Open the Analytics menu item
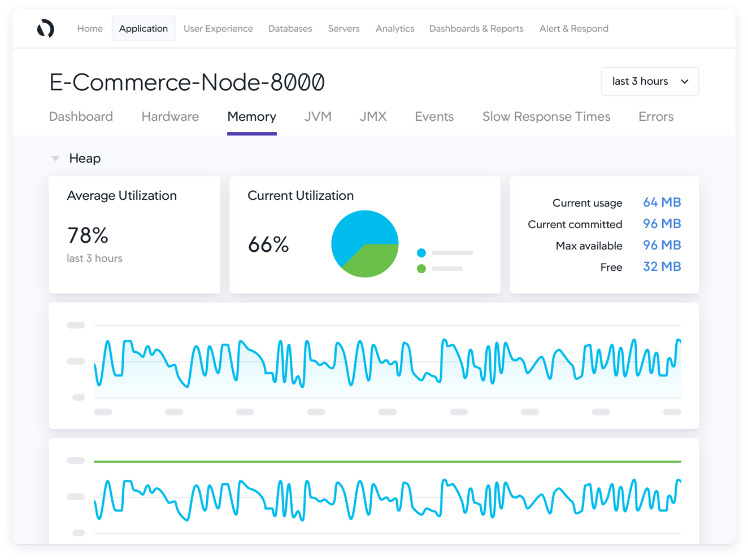This screenshot has width=748, height=560. tap(395, 28)
